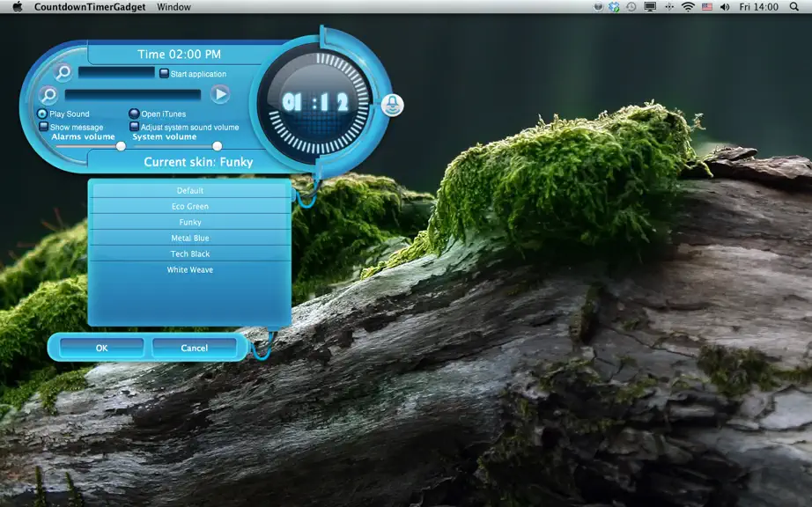Click the Time 02:00 PM header
812x507 pixels.
tap(179, 55)
